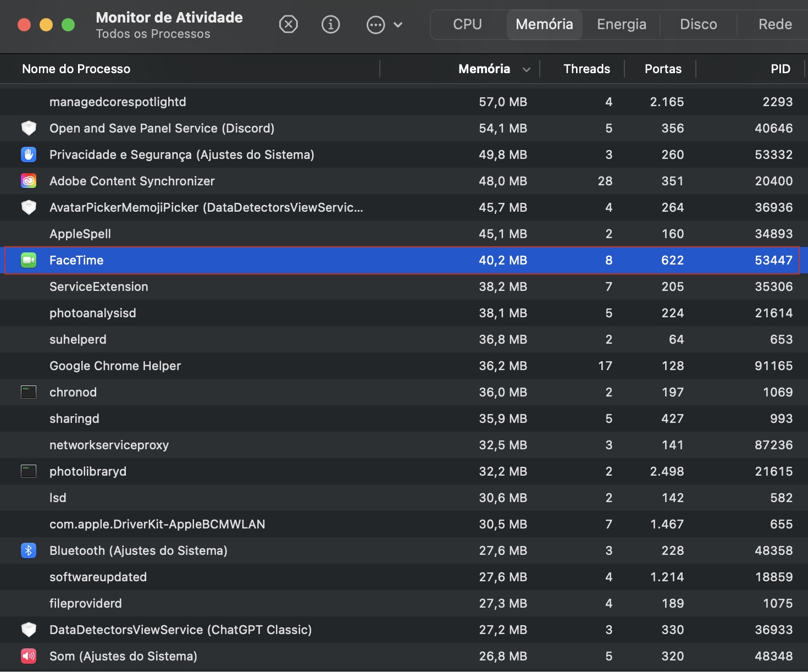Image resolution: width=808 pixels, height=672 pixels.
Task: Click the 1.214 ports value for softwareupdated
Action: pos(667,577)
